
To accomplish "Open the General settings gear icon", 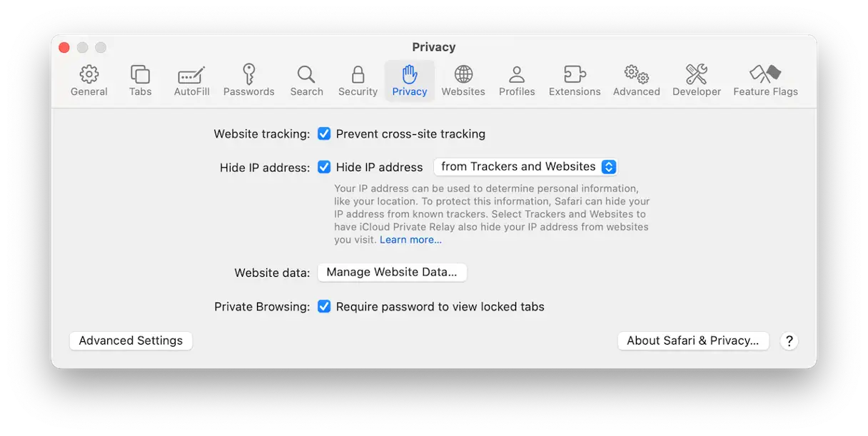I will 89,74.
